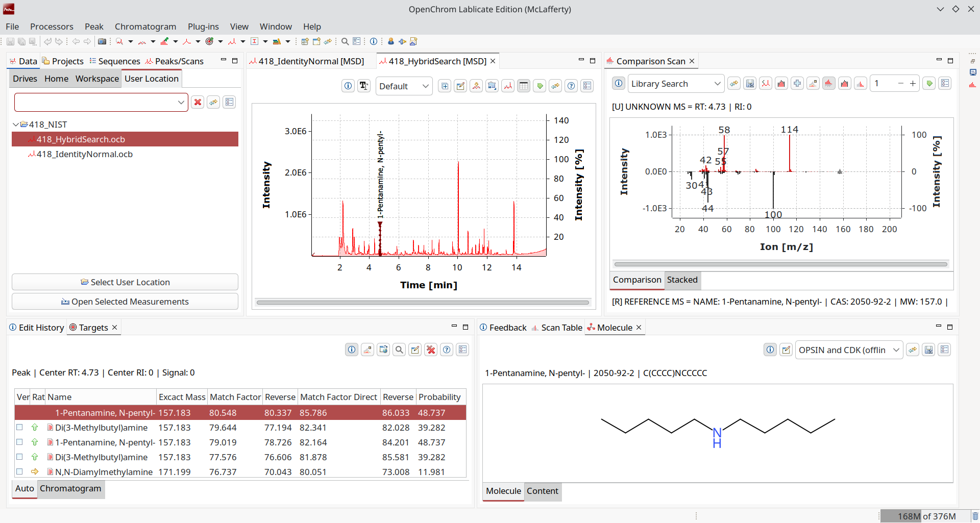Click the increment plus stepper for scan number
The image size is (980, 523).
pyautogui.click(x=913, y=83)
